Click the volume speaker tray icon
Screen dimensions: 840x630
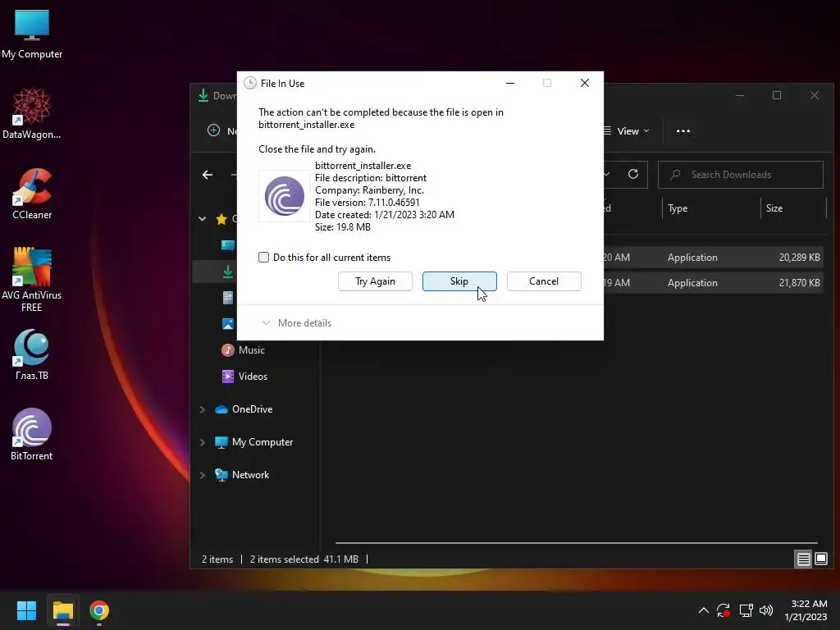(766, 610)
